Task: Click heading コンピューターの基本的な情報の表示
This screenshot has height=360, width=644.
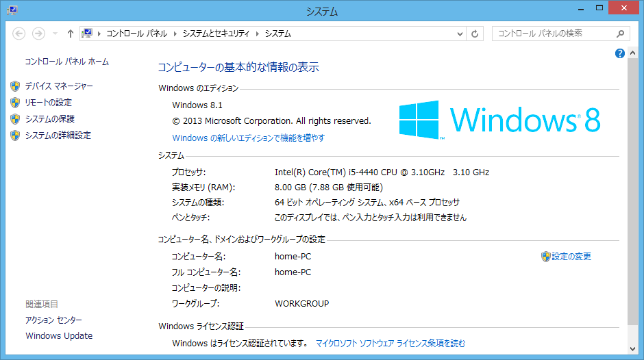Action: point(238,67)
